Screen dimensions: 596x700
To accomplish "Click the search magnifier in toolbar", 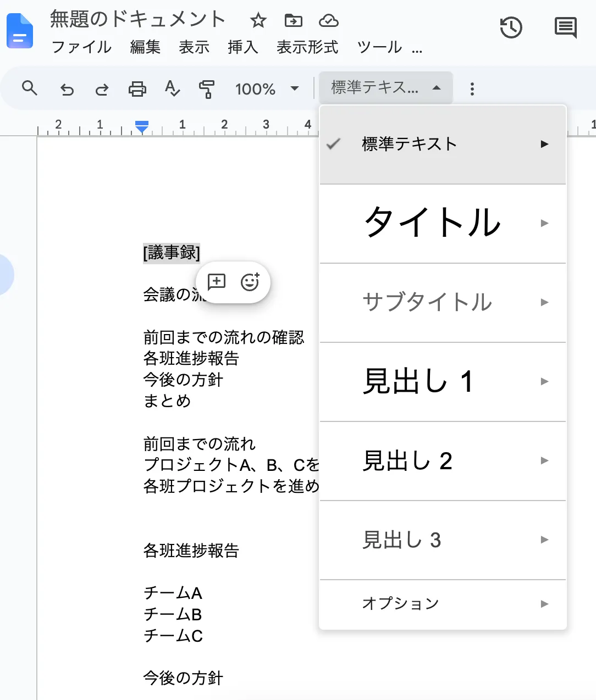I will [30, 88].
